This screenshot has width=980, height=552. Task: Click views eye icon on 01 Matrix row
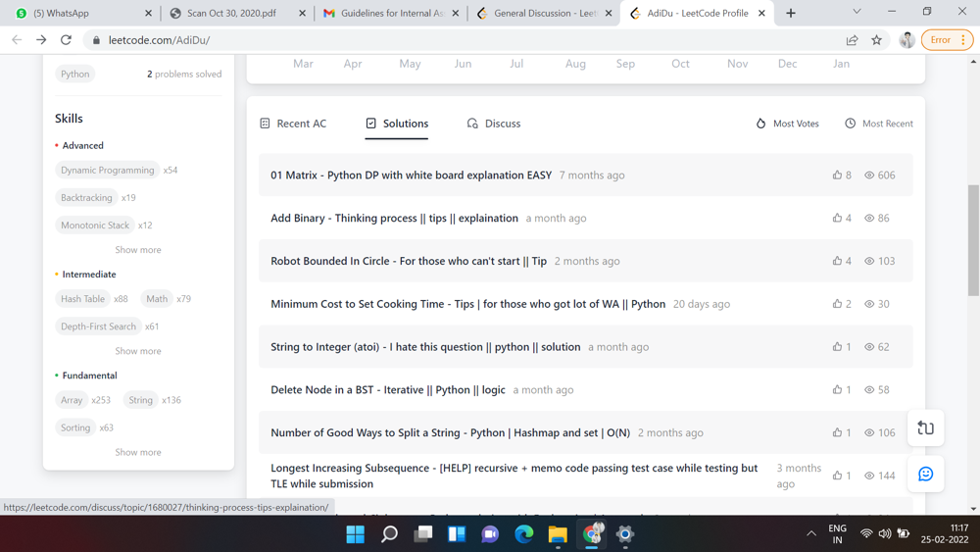point(868,176)
